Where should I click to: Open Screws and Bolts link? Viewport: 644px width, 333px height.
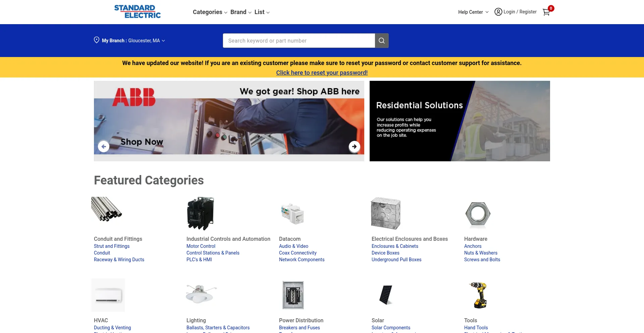pos(482,260)
